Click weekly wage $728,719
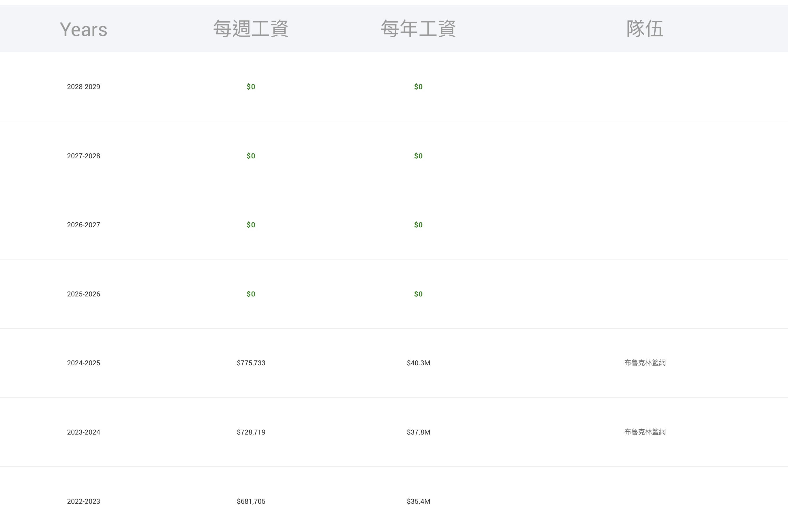 click(x=251, y=432)
